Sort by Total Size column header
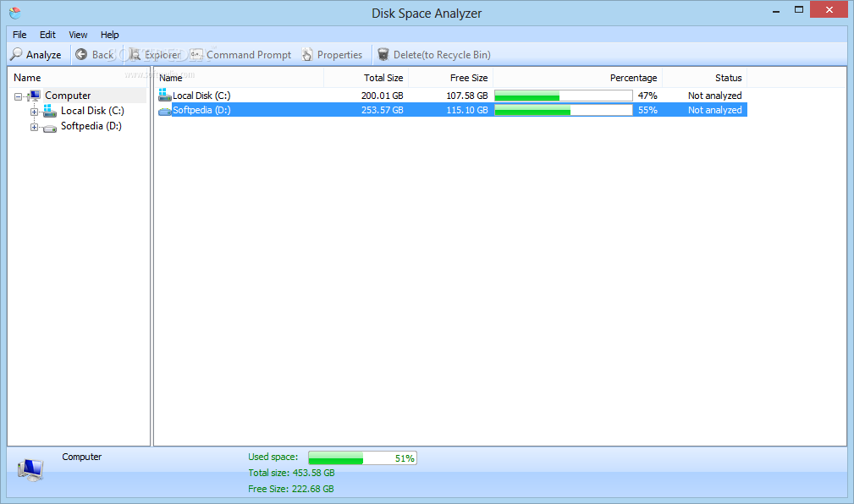854x504 pixels. pyautogui.click(x=366, y=78)
